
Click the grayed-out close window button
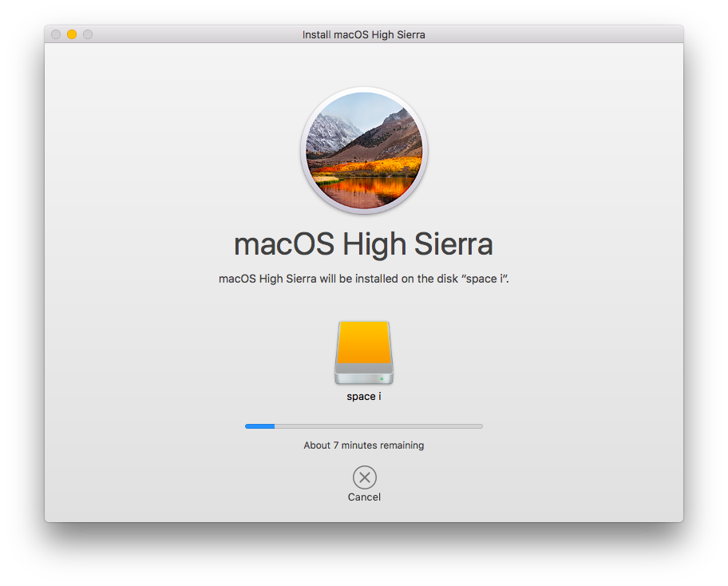[56, 34]
